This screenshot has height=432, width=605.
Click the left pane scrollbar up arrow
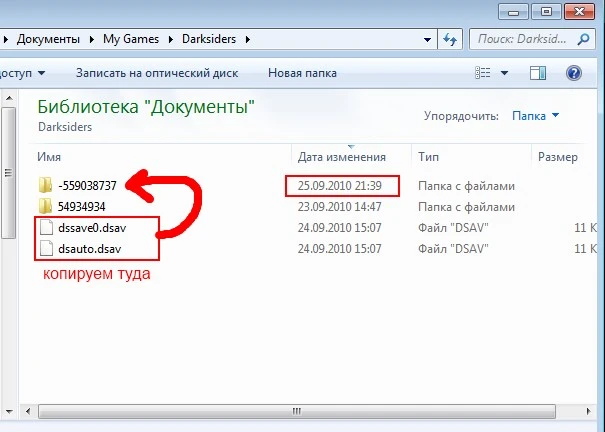tap(9, 98)
